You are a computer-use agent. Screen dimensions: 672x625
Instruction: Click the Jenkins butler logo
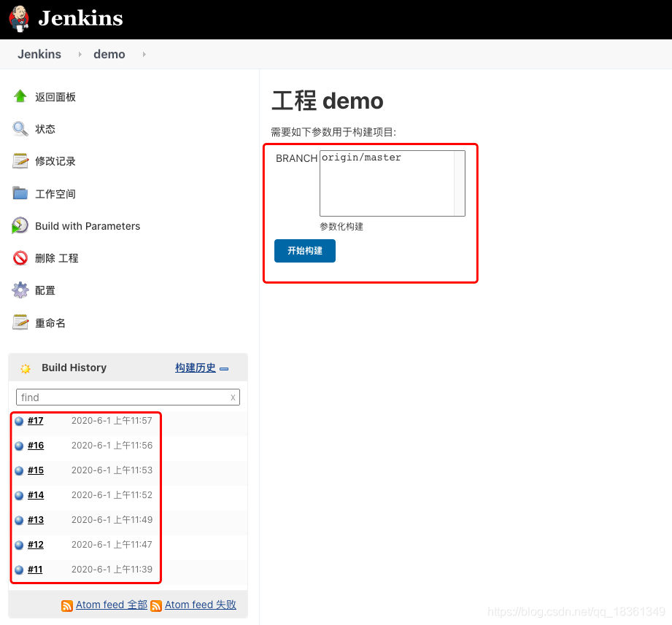tap(18, 18)
